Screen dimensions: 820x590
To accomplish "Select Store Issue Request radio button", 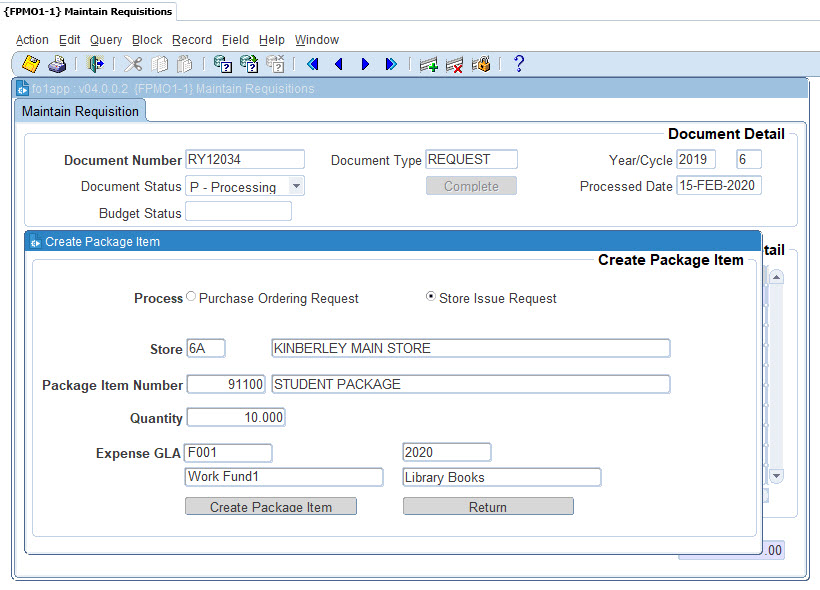I will pyautogui.click(x=431, y=297).
